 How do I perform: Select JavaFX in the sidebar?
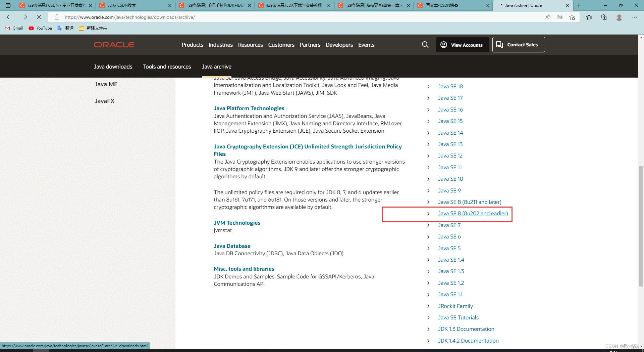(x=105, y=101)
